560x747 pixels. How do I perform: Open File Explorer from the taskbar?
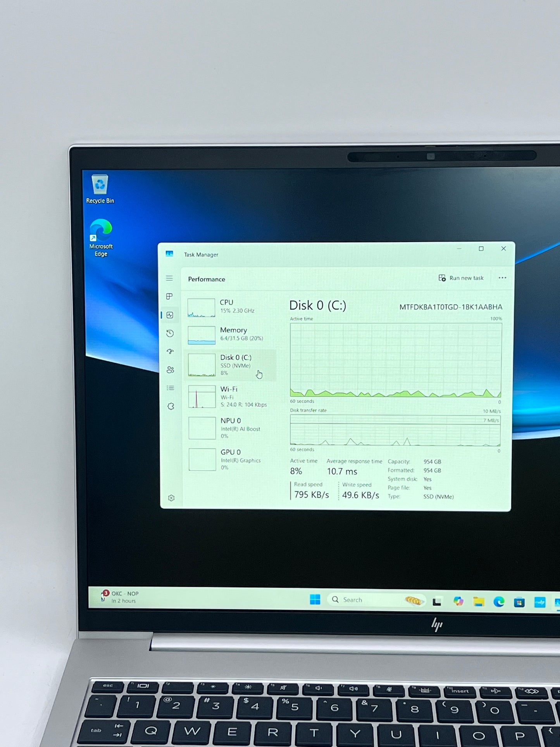point(479,602)
